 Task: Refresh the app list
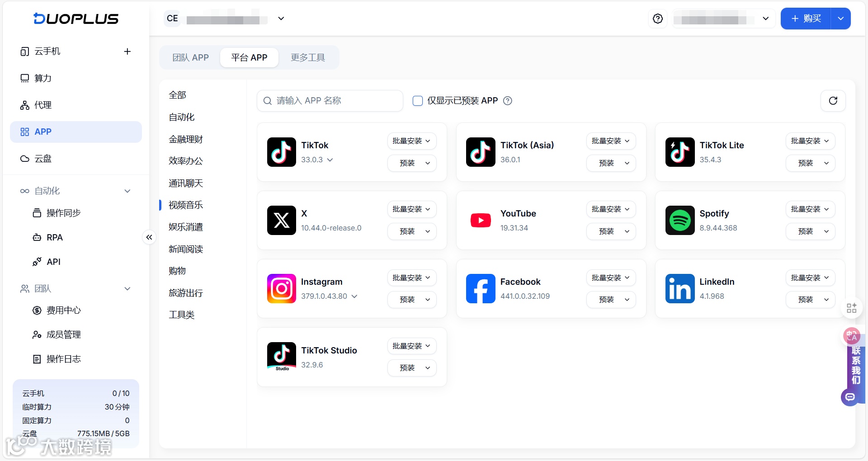(x=833, y=101)
